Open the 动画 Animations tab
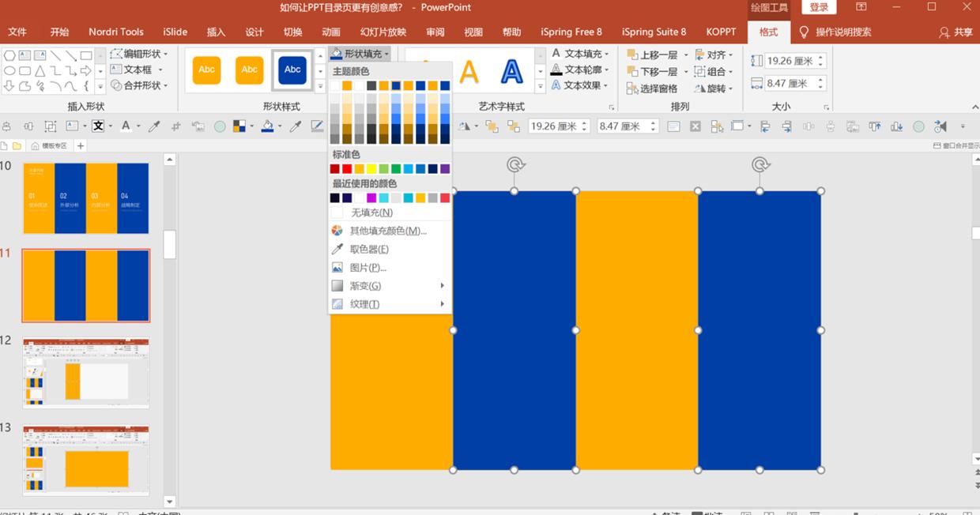 tap(331, 32)
